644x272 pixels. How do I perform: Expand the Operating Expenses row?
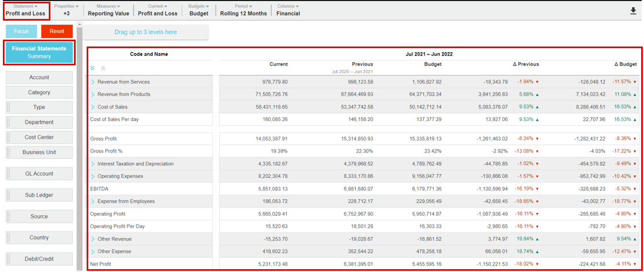tap(93, 176)
